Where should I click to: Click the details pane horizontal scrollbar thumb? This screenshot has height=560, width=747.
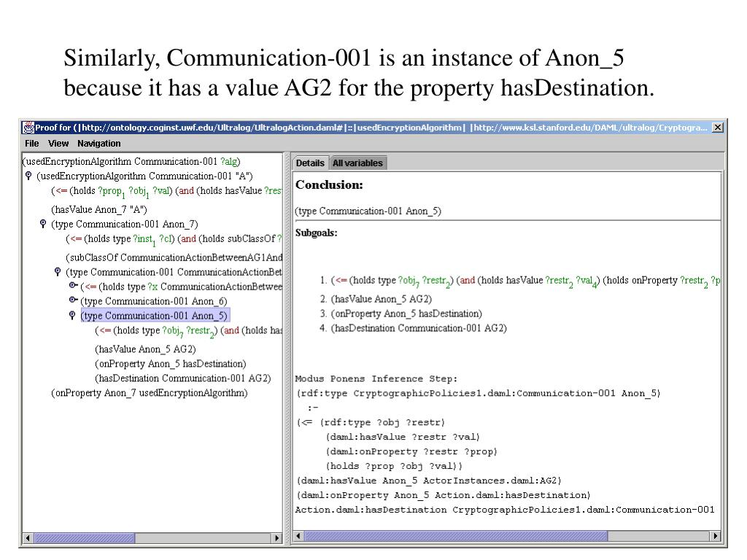[456, 536]
